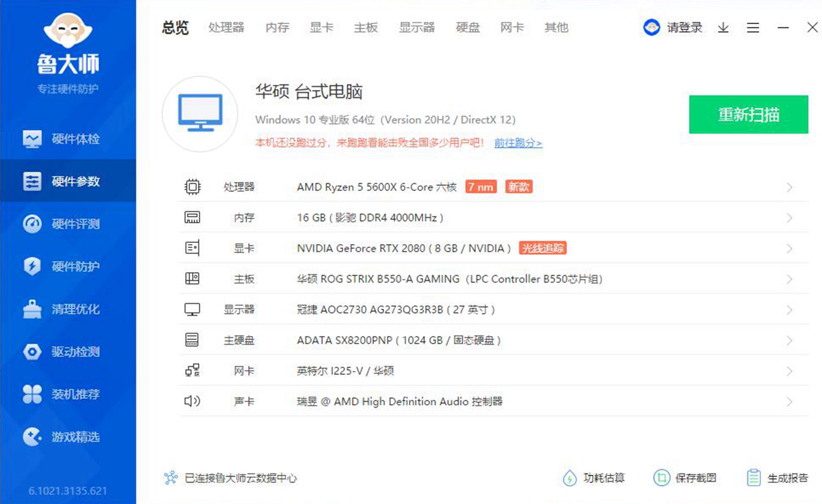
Task: Click the download arrow icon in title bar
Action: [x=723, y=28]
